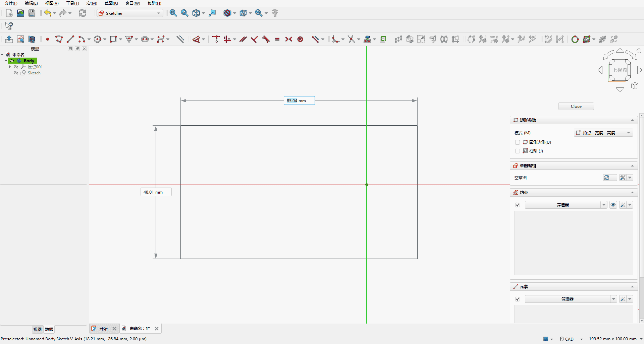This screenshot has width=644, height=344.
Task: Close the 未命名 : 1* document tab
Action: pyautogui.click(x=156, y=329)
